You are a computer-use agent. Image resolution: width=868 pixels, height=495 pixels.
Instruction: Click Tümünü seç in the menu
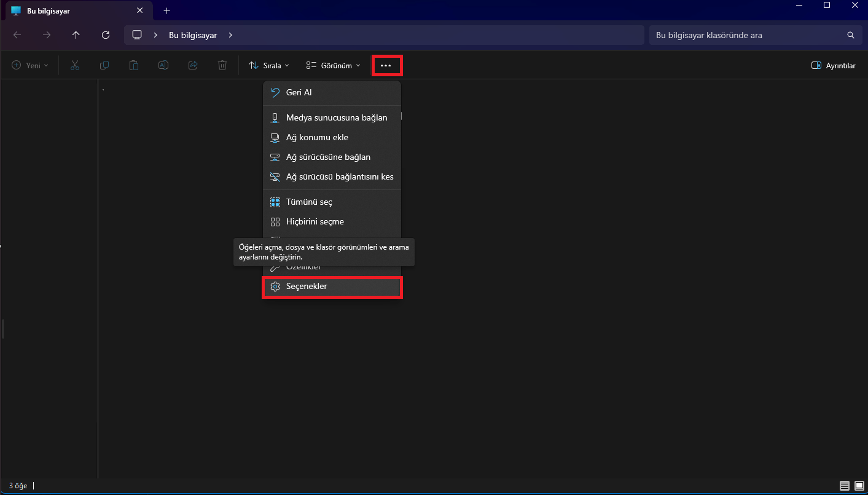point(332,202)
